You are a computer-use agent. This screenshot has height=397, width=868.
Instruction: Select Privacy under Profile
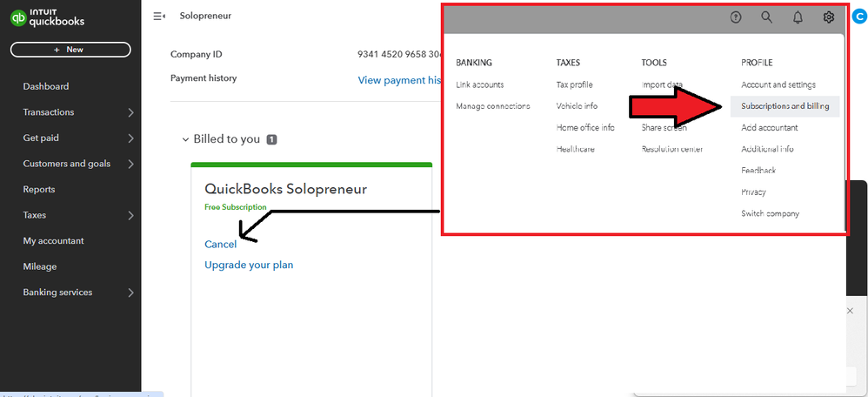pyautogui.click(x=753, y=192)
